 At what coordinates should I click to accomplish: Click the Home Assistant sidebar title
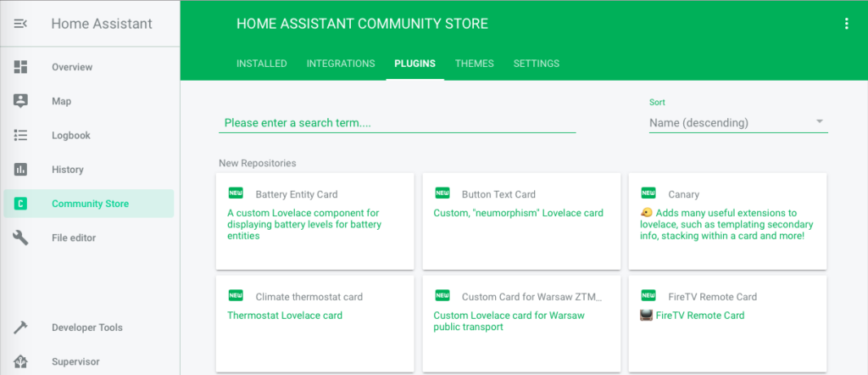tap(102, 24)
